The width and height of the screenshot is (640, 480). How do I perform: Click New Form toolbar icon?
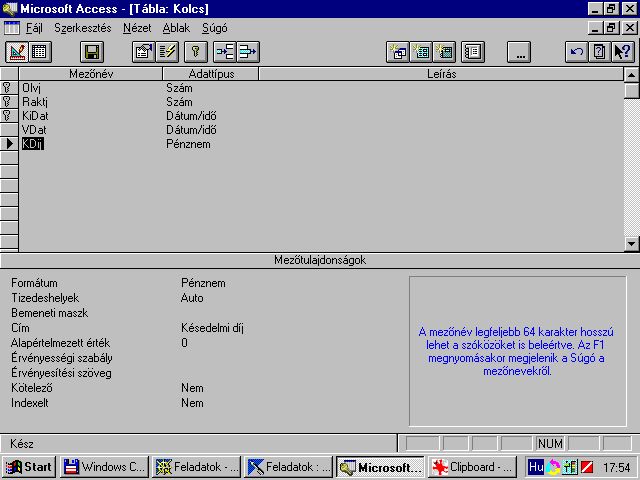421,52
